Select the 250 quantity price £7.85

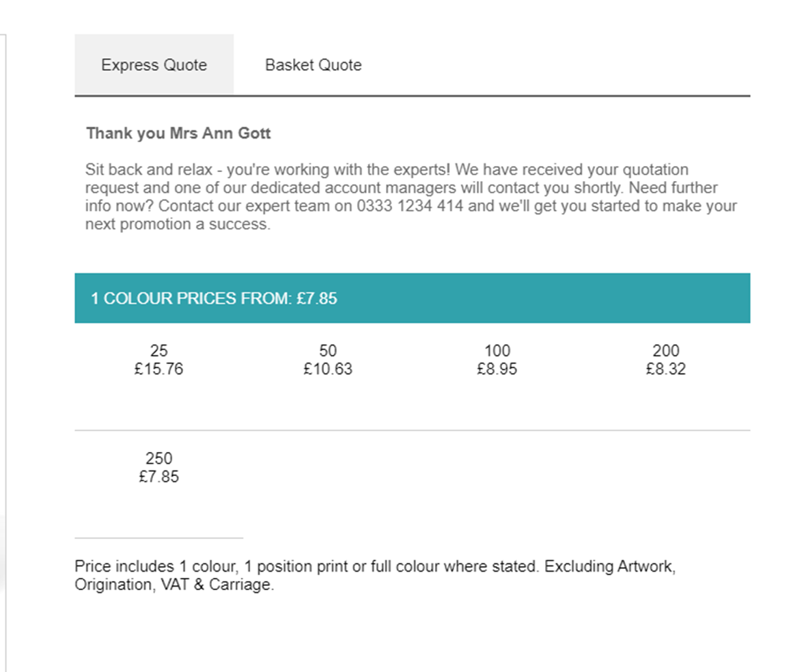(158, 477)
